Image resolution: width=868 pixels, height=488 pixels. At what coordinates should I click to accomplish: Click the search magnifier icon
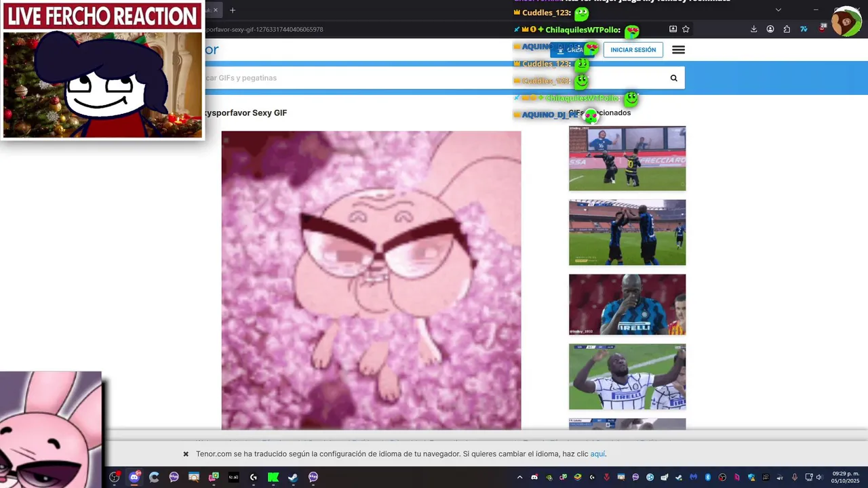[x=673, y=78]
